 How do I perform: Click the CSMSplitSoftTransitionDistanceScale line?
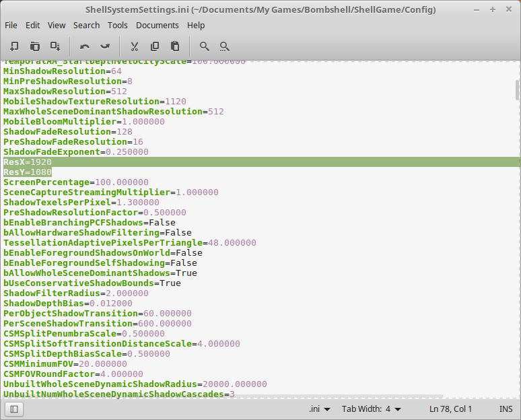point(122,344)
